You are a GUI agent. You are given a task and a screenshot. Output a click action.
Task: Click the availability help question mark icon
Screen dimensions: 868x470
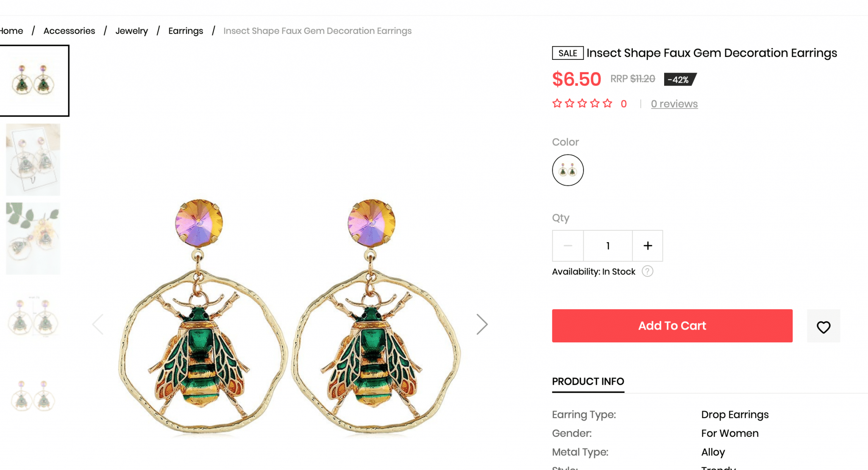point(647,271)
